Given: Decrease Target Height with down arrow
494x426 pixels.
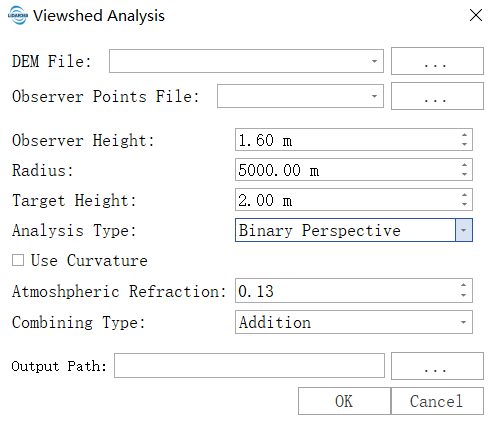Looking at the screenshot, I should (x=464, y=204).
